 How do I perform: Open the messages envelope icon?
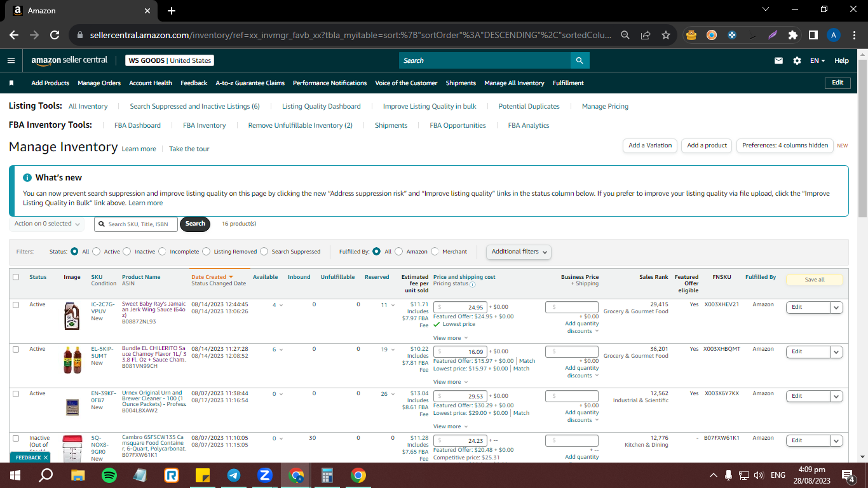click(778, 60)
